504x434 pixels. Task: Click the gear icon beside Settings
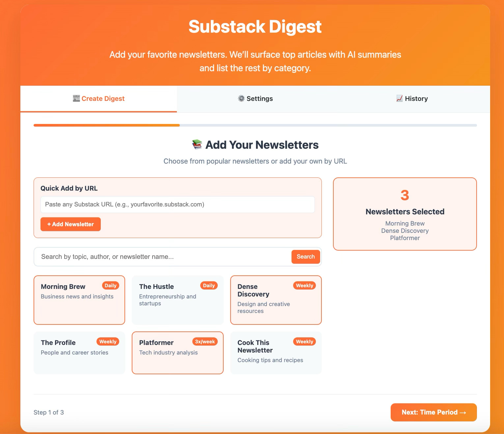tap(241, 98)
